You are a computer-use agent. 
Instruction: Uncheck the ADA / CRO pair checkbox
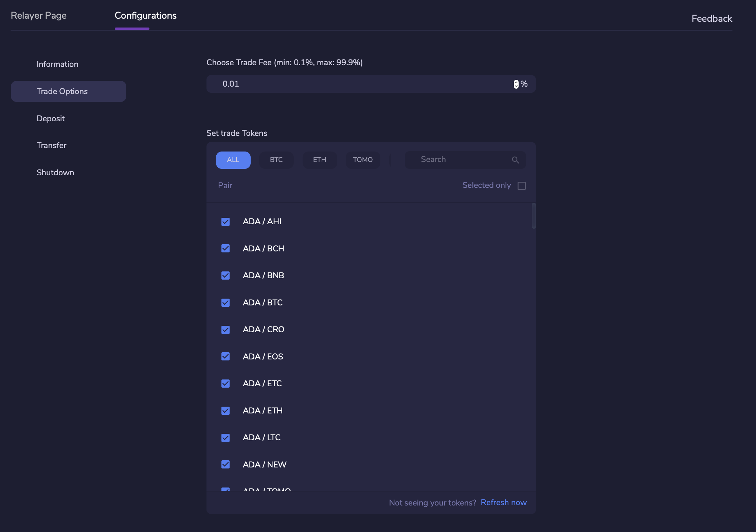click(x=226, y=330)
